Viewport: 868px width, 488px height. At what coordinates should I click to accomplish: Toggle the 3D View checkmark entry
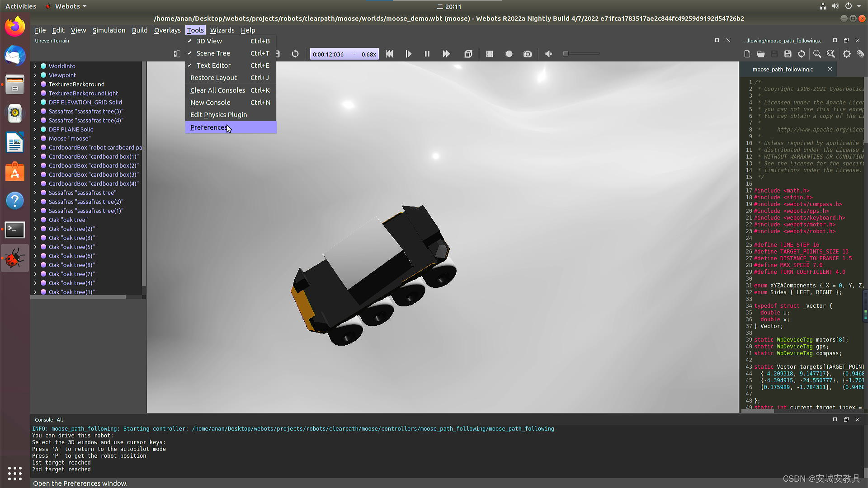[x=231, y=41]
